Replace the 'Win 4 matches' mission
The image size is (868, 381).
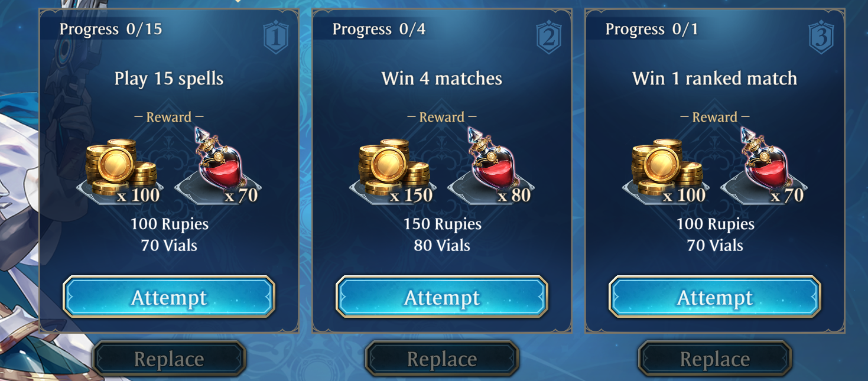(442, 359)
